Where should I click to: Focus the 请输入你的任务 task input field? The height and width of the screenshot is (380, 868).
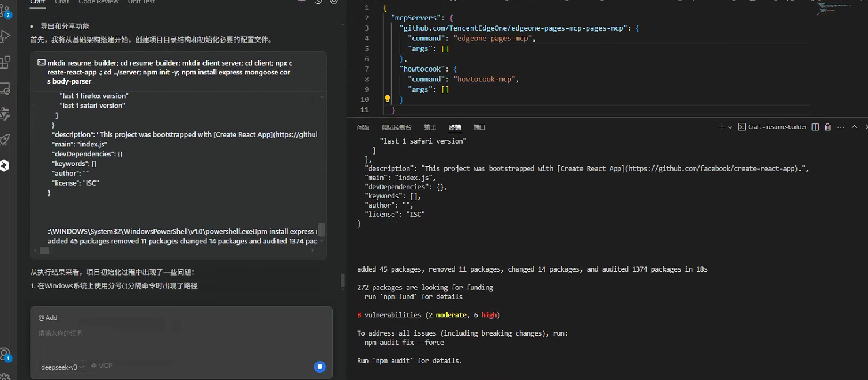click(x=181, y=333)
